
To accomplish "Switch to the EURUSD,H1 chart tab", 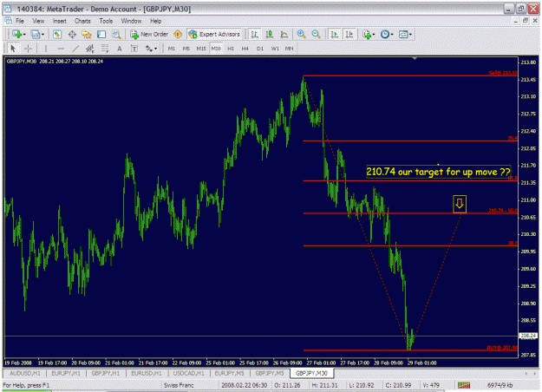I will click(x=147, y=373).
